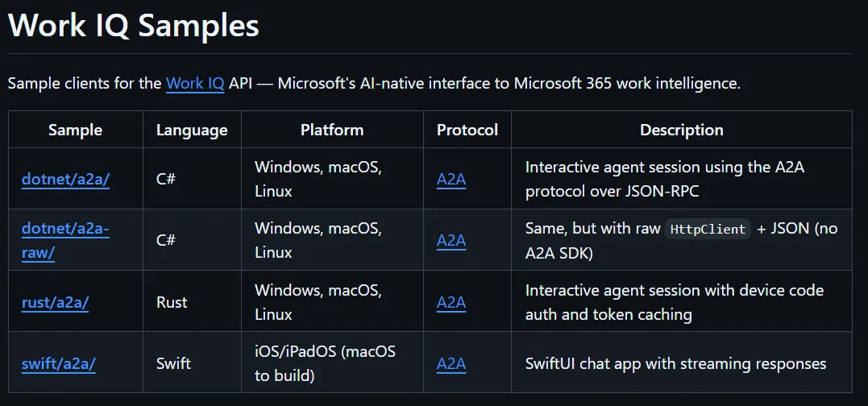
Task: Click the HttpClient inline code text
Action: click(x=708, y=229)
